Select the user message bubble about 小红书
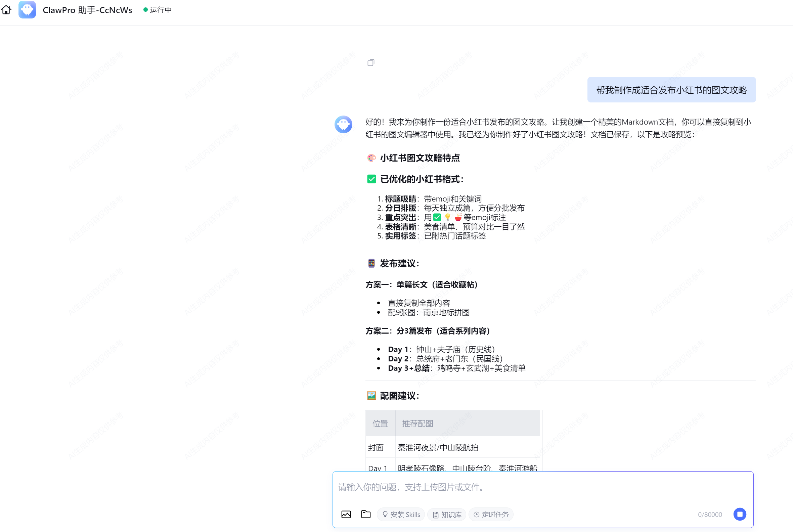This screenshot has height=532, width=793. click(x=671, y=90)
